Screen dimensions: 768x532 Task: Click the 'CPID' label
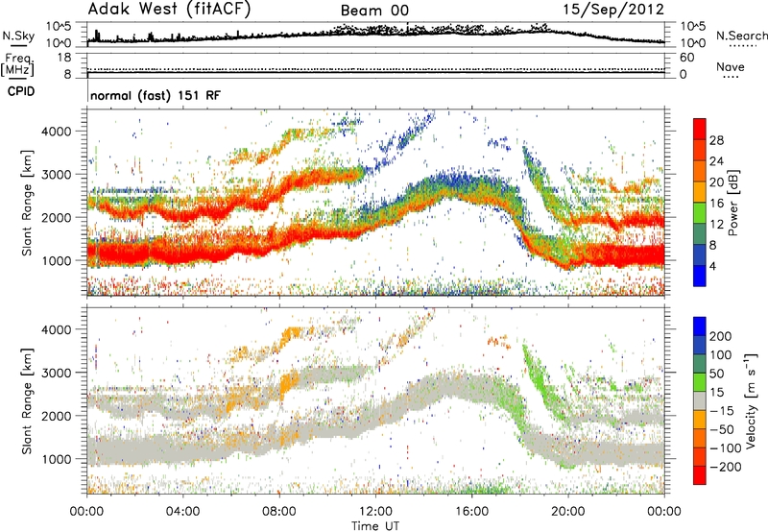pyautogui.click(x=21, y=91)
